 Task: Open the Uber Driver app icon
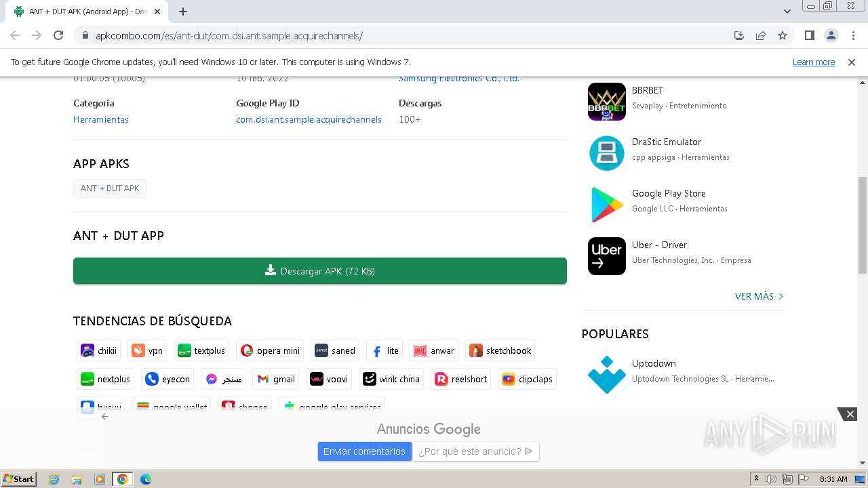pos(606,256)
